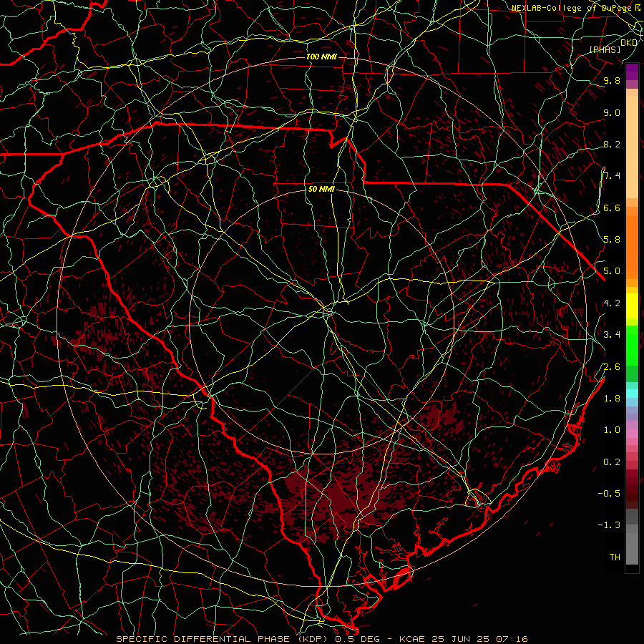Click the 6.6 value on color scale
Viewport: 644px width, 644px height.
pos(612,208)
